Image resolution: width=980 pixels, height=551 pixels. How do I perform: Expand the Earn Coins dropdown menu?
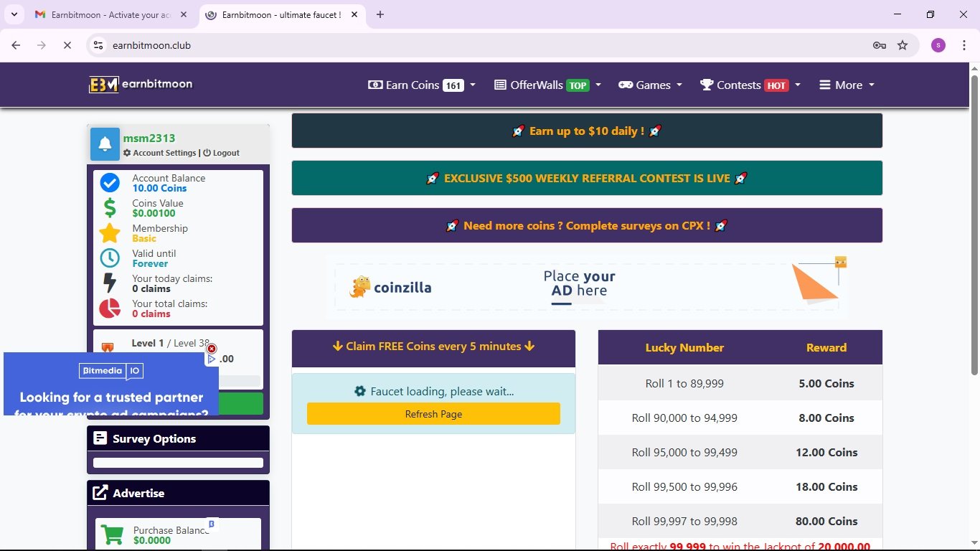point(422,85)
